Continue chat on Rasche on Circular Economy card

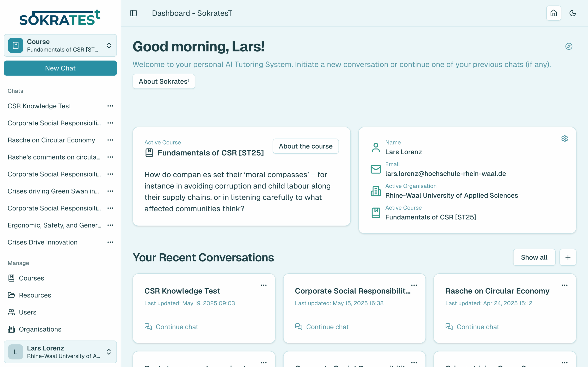[472, 327]
